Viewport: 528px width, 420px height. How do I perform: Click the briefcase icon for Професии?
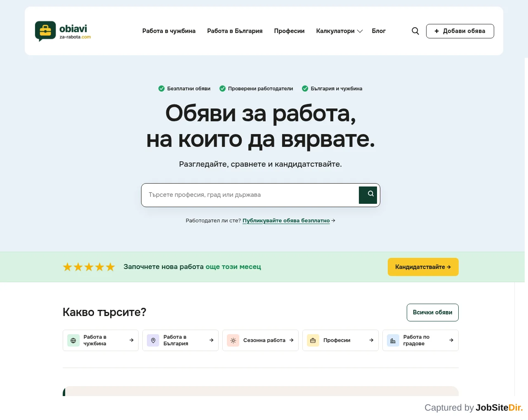(313, 340)
